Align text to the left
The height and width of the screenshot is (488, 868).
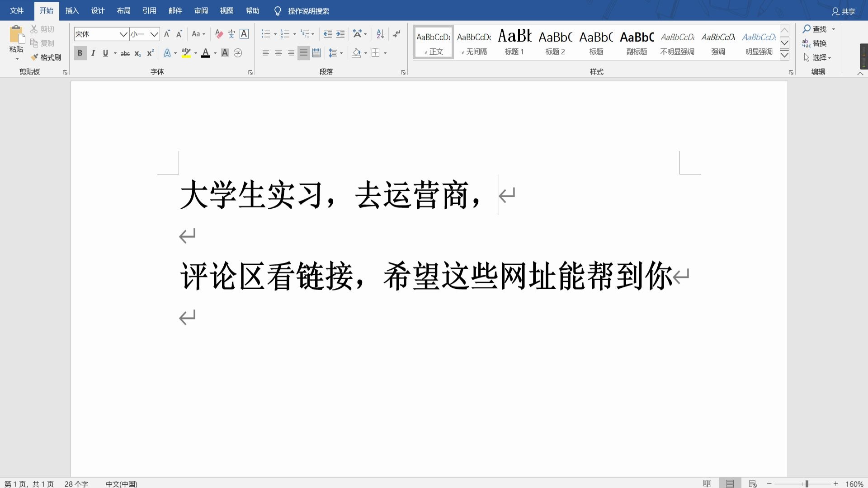pyautogui.click(x=266, y=53)
